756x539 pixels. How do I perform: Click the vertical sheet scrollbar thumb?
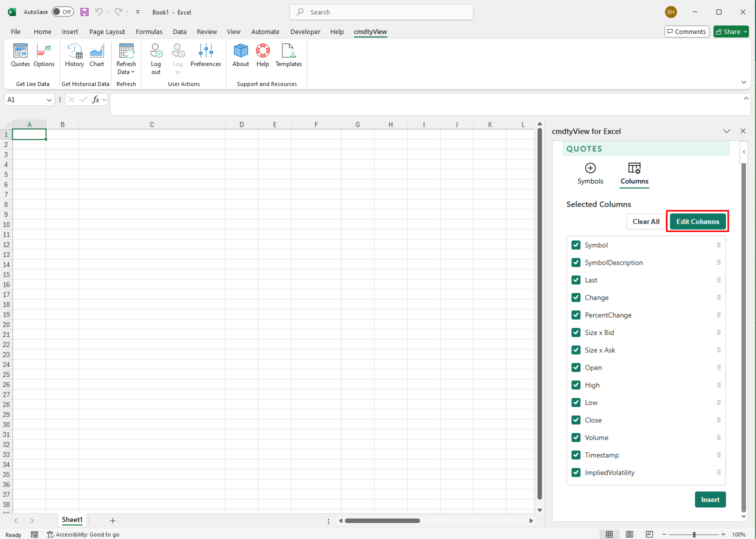pos(539,314)
